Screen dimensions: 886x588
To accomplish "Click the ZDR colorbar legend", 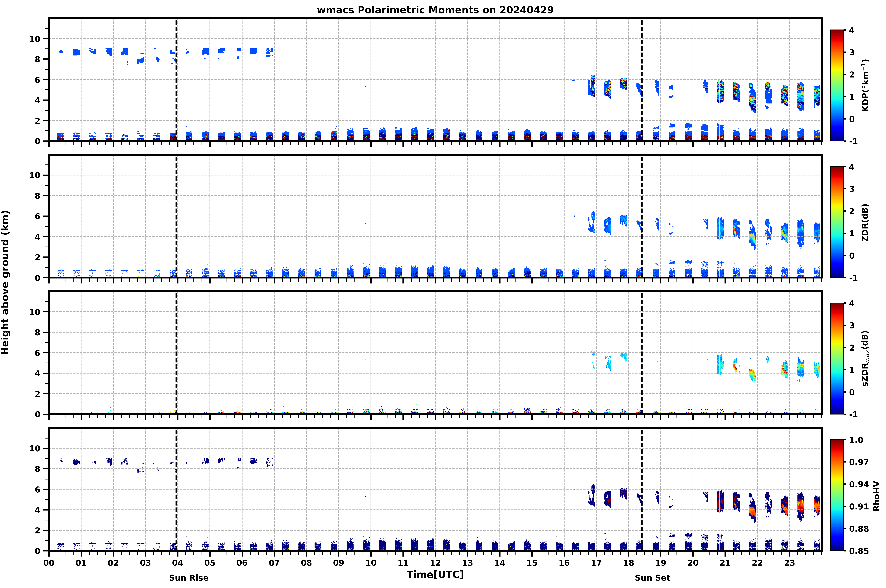I will [837, 222].
